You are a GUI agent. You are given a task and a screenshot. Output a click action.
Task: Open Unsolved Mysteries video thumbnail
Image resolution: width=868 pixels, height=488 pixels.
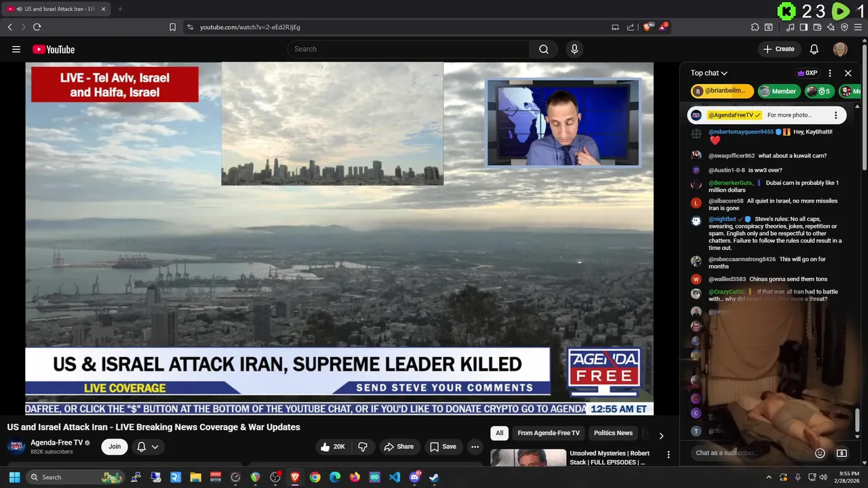[x=528, y=457]
